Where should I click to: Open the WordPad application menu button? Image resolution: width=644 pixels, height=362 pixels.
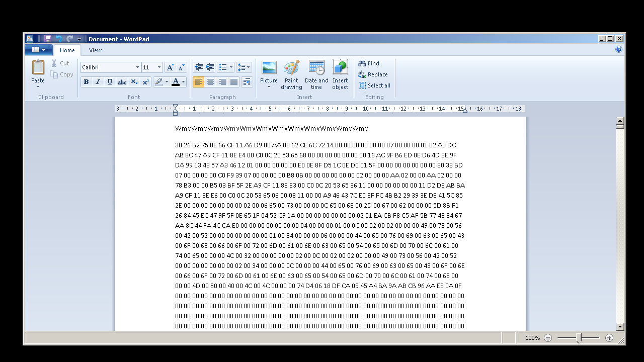[39, 50]
